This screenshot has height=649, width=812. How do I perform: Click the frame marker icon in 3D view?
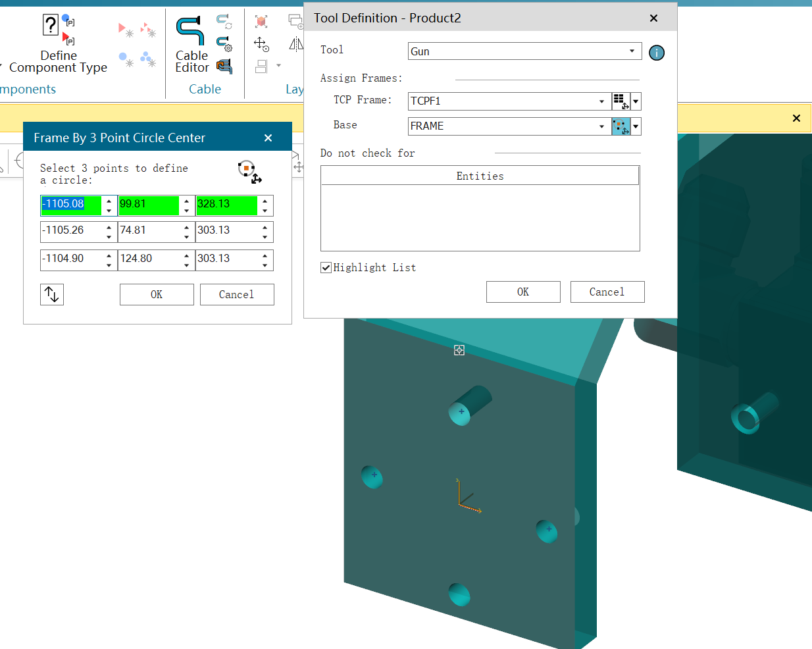(x=459, y=350)
